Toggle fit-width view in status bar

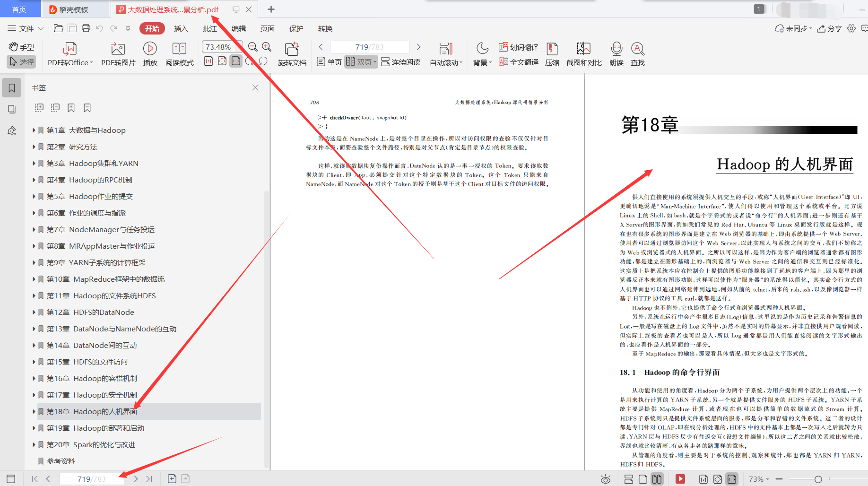[x=732, y=479]
